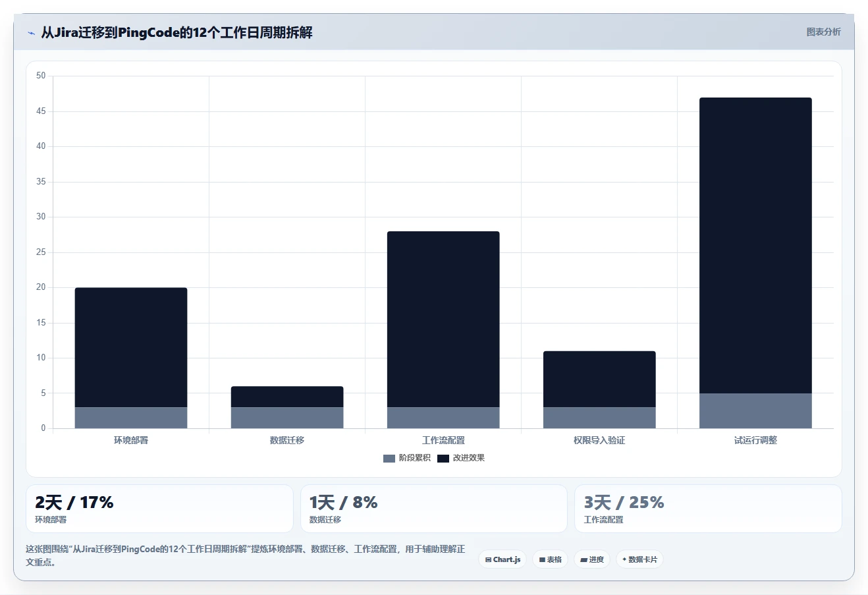Click the dark bar segment for 权限导入验证

click(599, 379)
